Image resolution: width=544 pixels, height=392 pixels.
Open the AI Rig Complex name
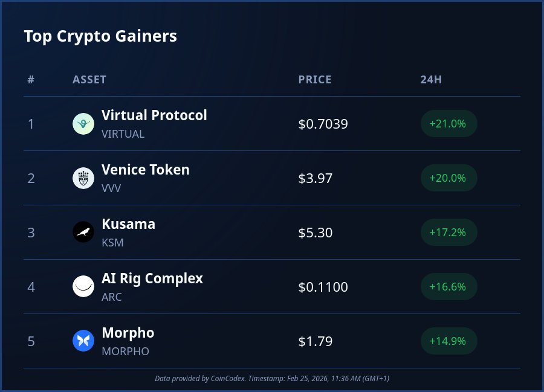[x=152, y=278]
